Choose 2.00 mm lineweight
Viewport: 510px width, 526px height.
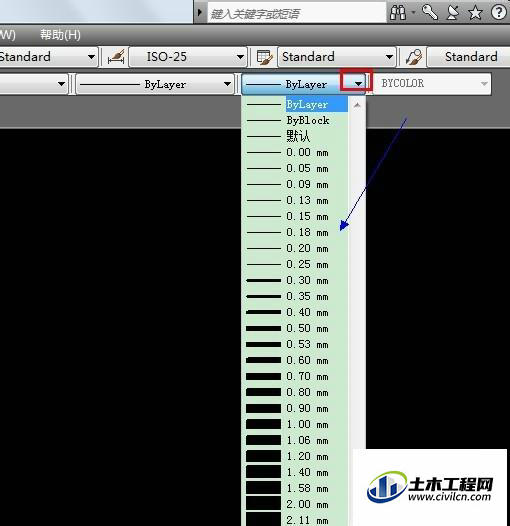tap(295, 505)
